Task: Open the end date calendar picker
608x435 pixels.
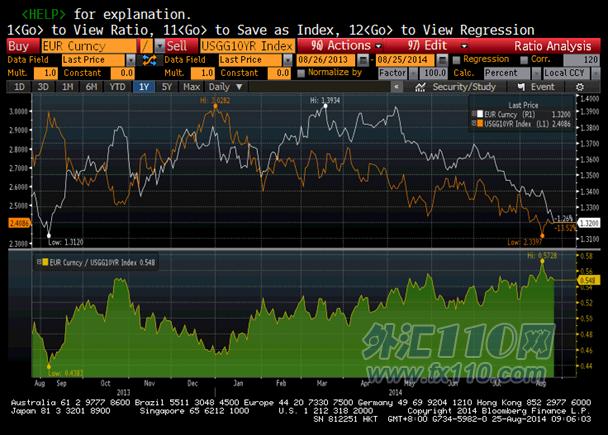Action: point(442,60)
